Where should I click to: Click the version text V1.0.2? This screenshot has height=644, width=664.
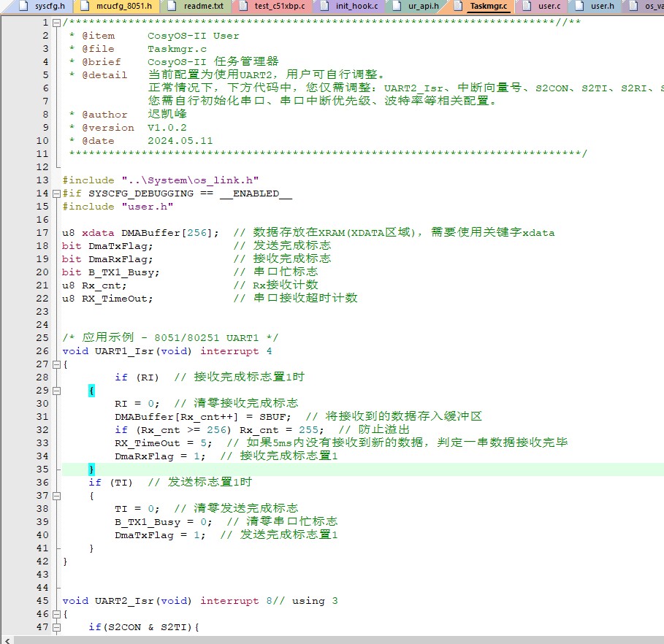167,128
